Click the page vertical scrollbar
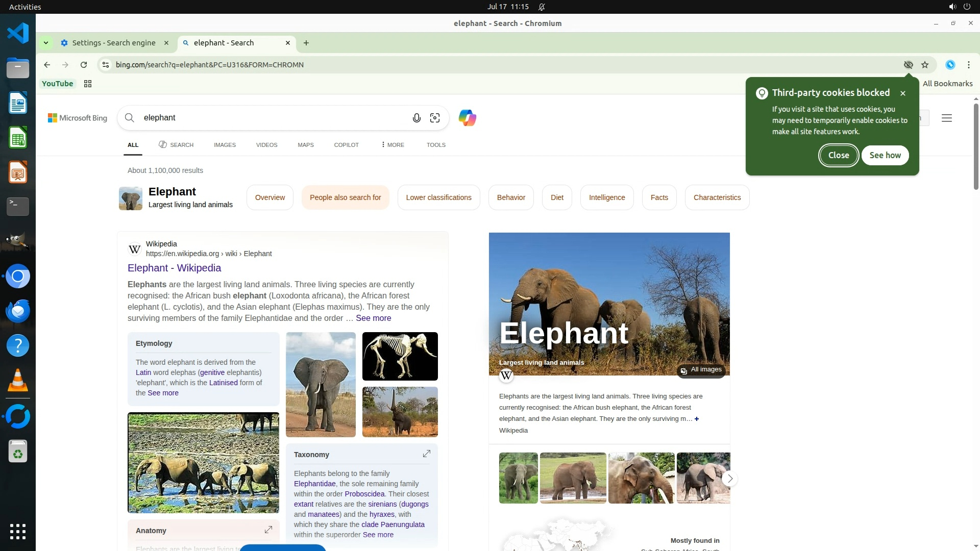The height and width of the screenshot is (551, 980). coord(976,145)
